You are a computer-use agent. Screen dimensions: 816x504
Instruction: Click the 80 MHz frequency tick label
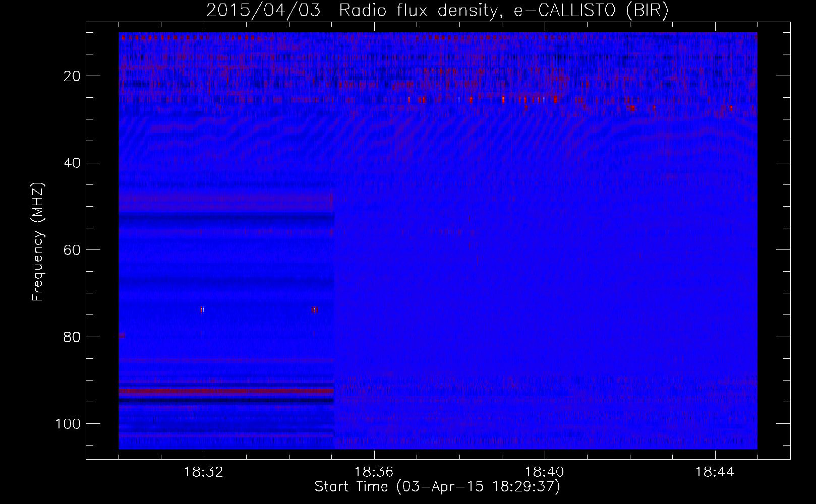pyautogui.click(x=72, y=337)
